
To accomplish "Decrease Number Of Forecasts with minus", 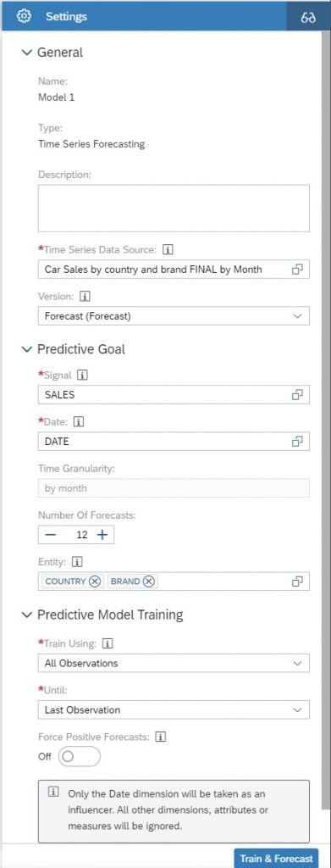I will [x=52, y=535].
